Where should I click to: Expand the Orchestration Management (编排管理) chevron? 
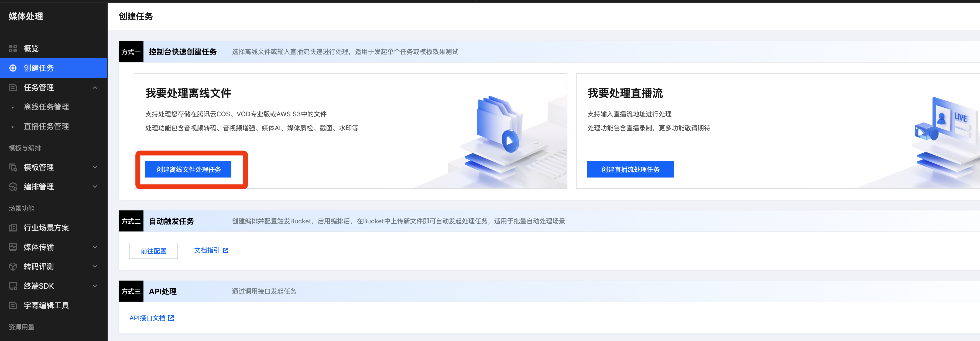(95, 186)
